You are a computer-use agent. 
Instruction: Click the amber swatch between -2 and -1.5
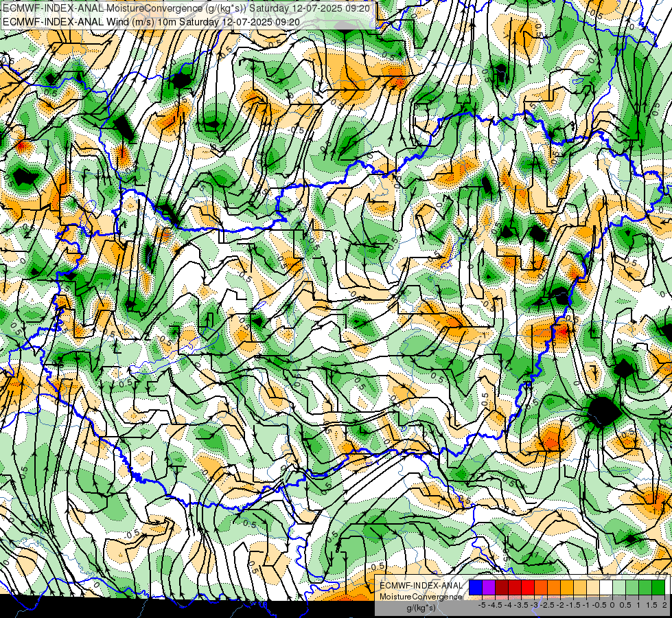(567, 588)
